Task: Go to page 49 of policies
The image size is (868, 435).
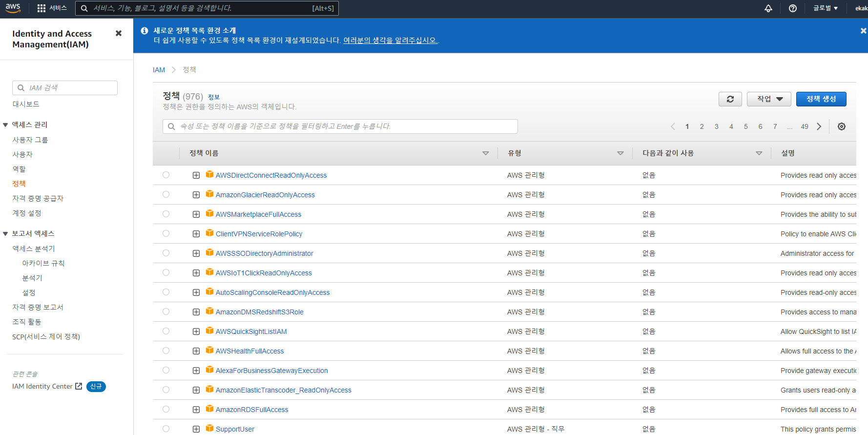Action: click(805, 126)
